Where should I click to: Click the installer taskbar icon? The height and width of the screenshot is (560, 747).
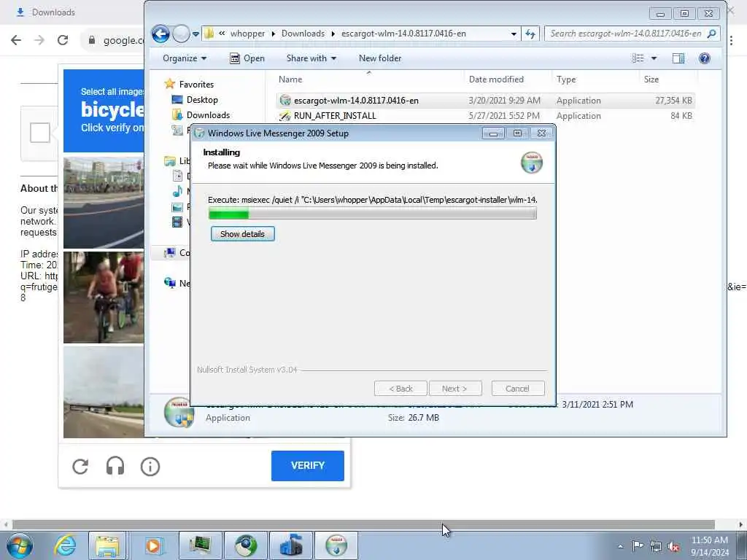[x=336, y=545]
